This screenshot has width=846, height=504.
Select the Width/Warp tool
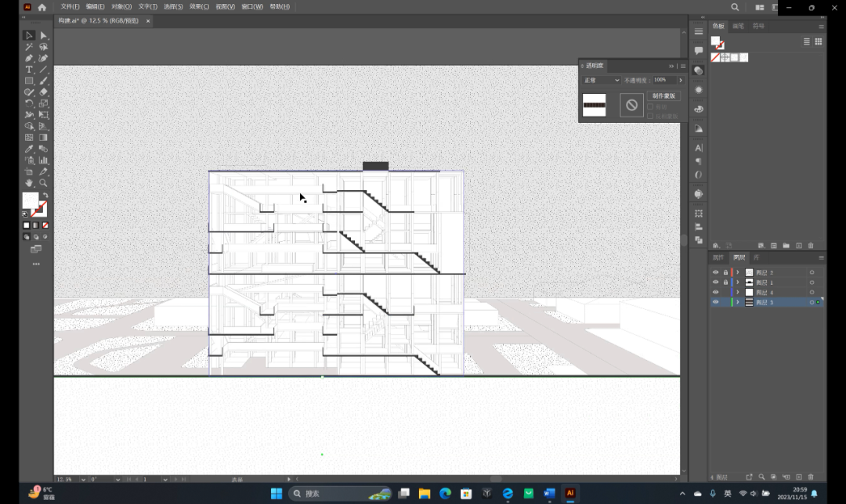pos(29,115)
